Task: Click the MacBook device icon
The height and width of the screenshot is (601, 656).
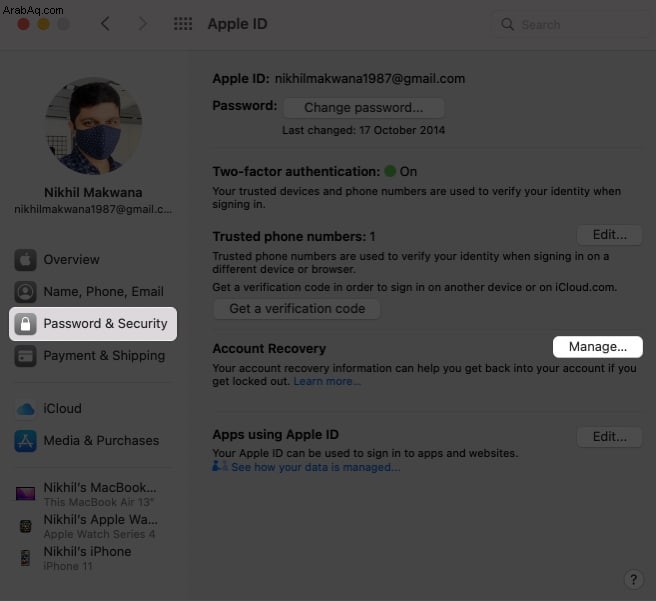Action: point(26,494)
